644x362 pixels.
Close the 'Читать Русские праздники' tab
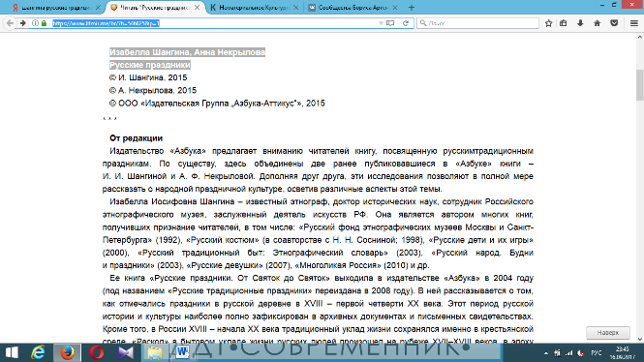pos(198,8)
